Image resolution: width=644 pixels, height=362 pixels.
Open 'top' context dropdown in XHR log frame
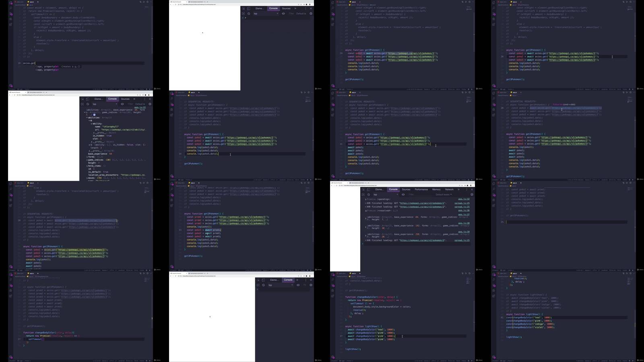(x=386, y=195)
